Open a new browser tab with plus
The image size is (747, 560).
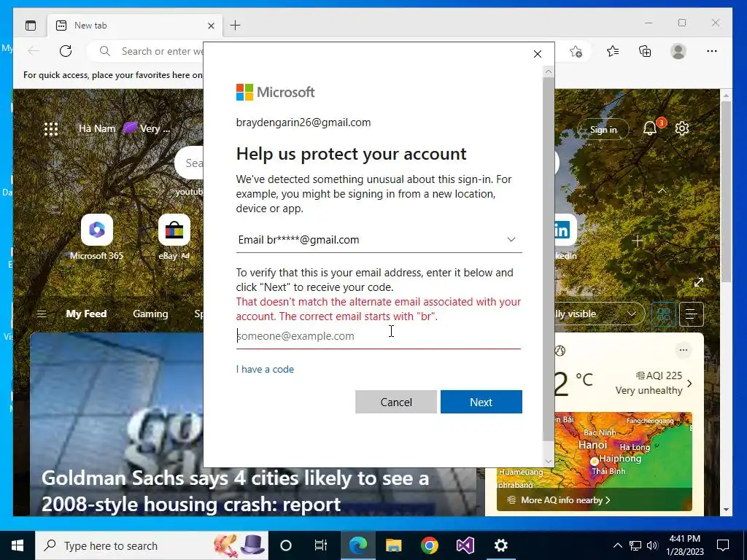point(236,26)
